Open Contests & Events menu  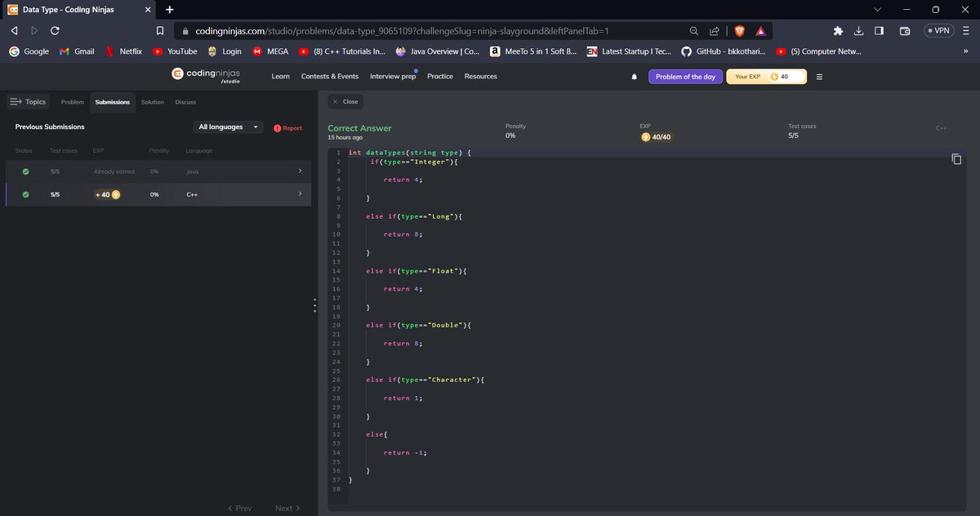pos(330,77)
